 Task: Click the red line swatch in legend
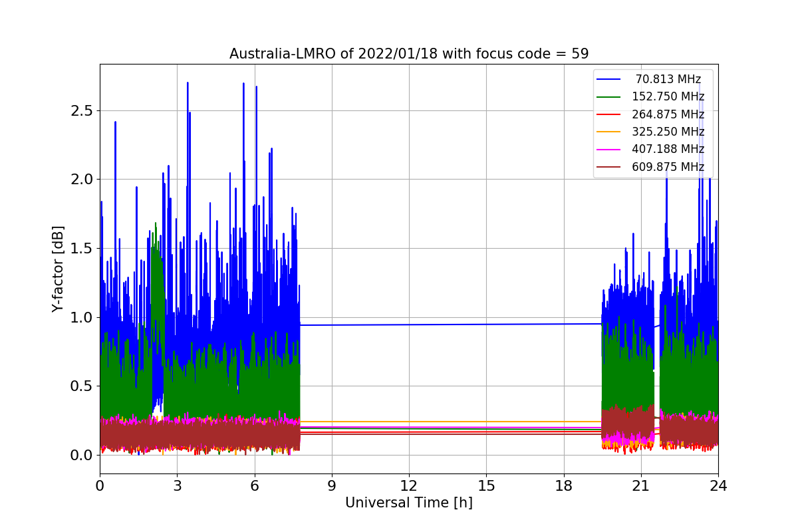[609, 114]
